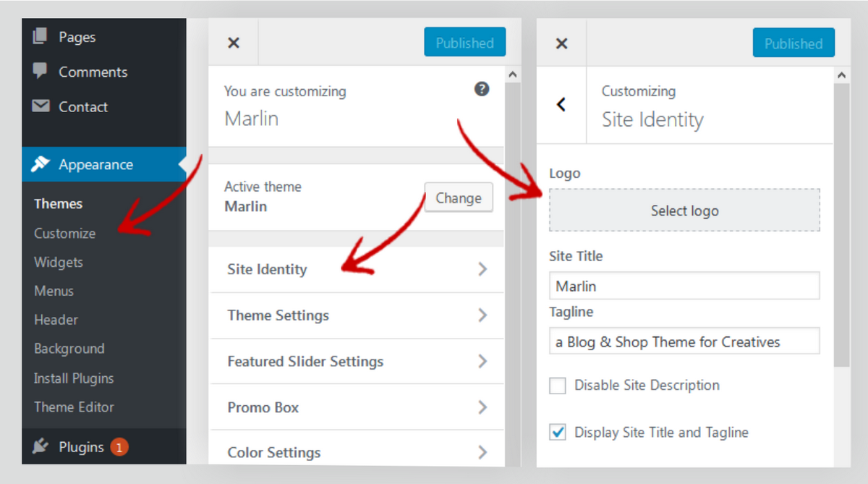Viewport: 868px width, 484px height.
Task: Click the Comments speech bubble icon
Action: (41, 71)
